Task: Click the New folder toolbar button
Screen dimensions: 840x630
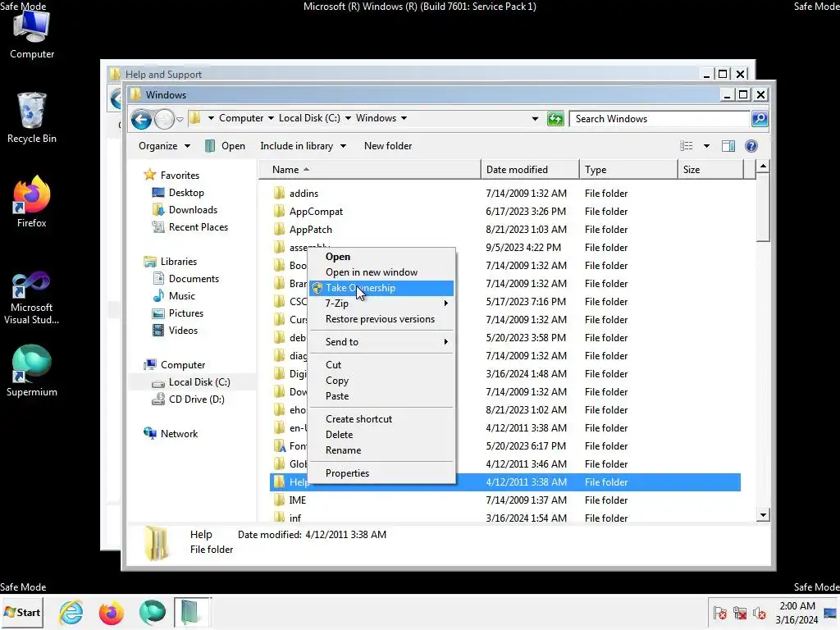Action: click(388, 146)
